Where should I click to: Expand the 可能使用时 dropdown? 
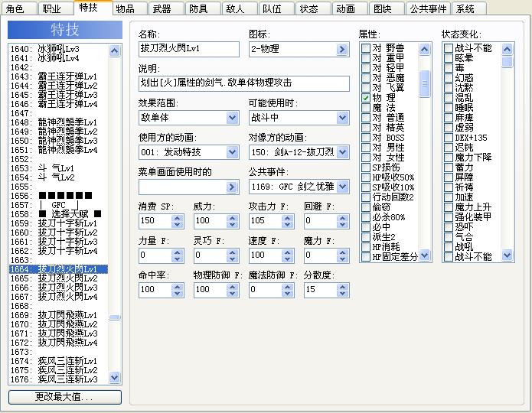(342, 118)
